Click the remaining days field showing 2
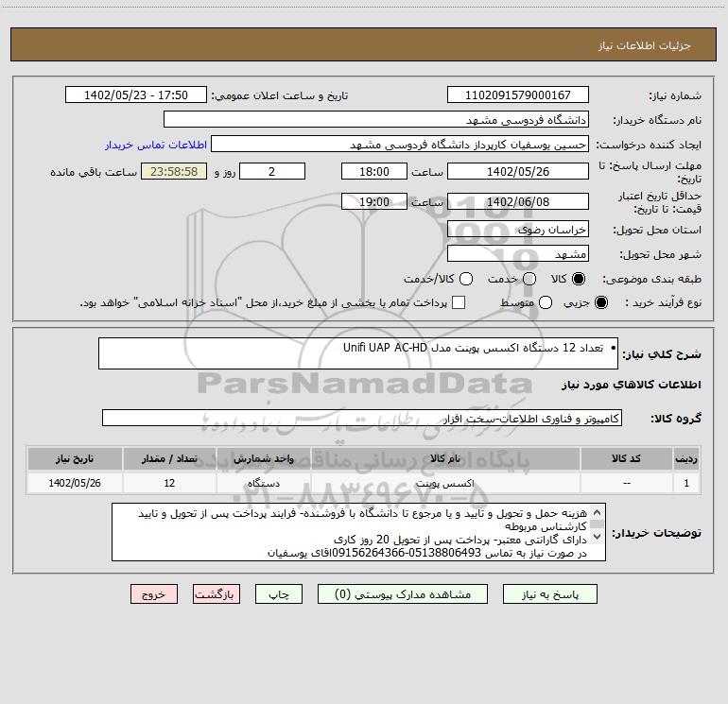The image size is (728, 704). [272, 172]
